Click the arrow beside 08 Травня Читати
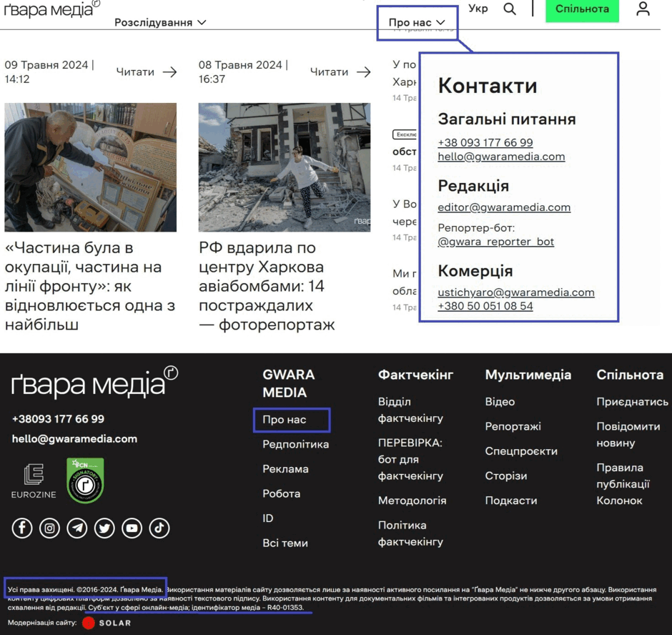 pos(363,72)
